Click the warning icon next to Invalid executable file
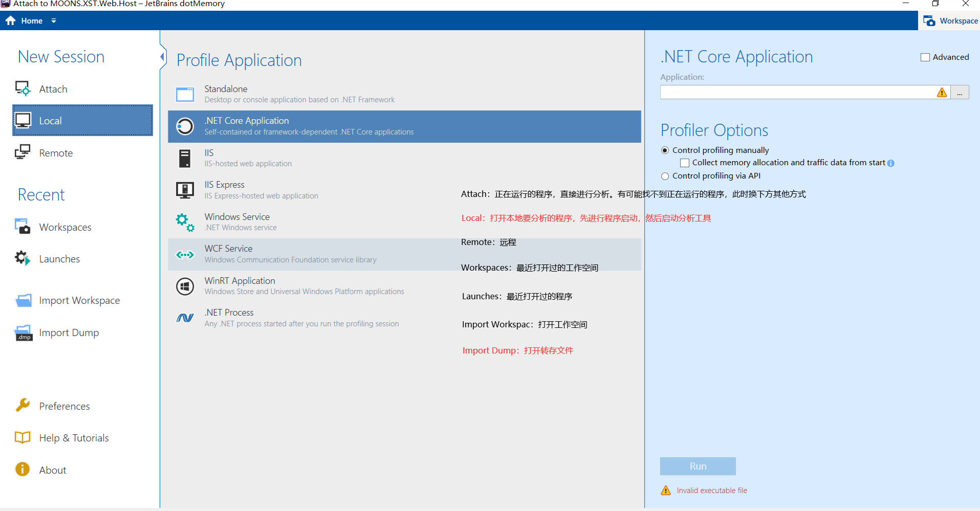Image resolution: width=980 pixels, height=511 pixels. pos(666,491)
